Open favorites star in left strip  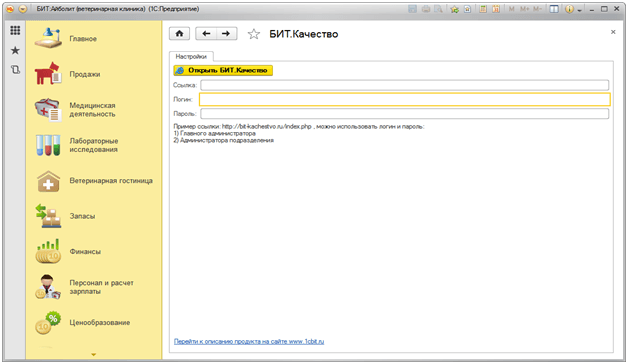[x=15, y=50]
